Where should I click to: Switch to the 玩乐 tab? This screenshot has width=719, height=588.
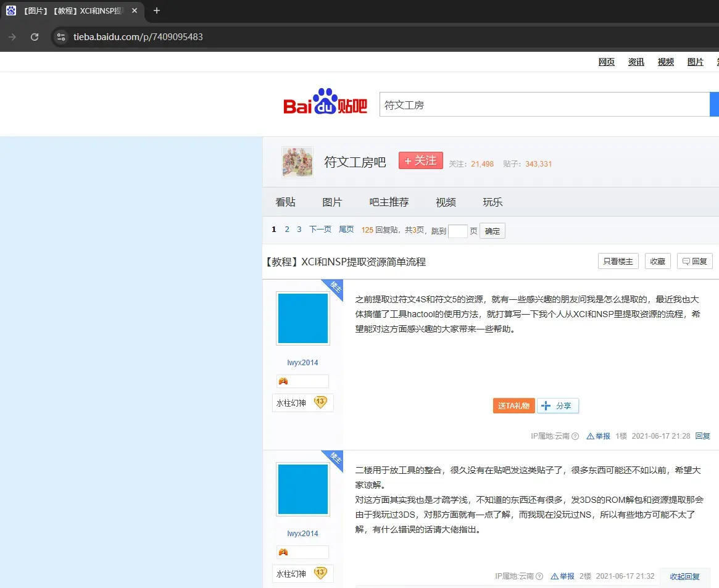(x=492, y=202)
